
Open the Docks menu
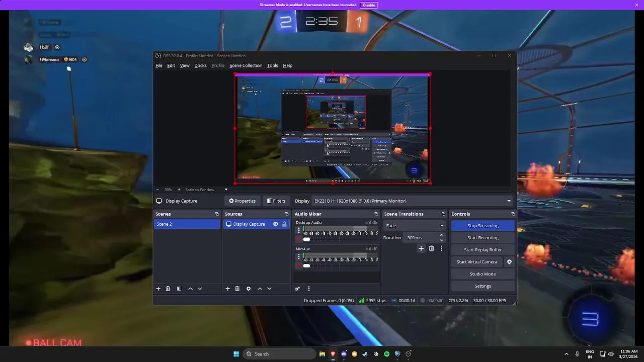coord(200,66)
